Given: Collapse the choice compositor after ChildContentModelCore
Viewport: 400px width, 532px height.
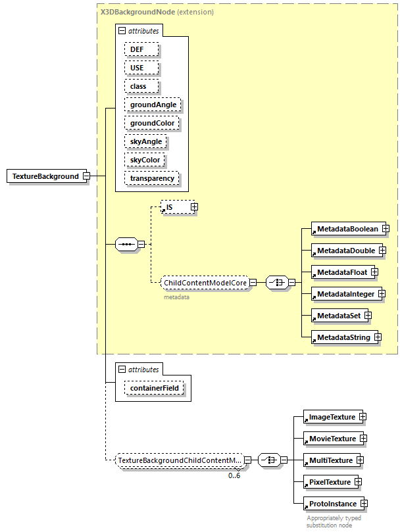Looking at the screenshot, I should [291, 282].
